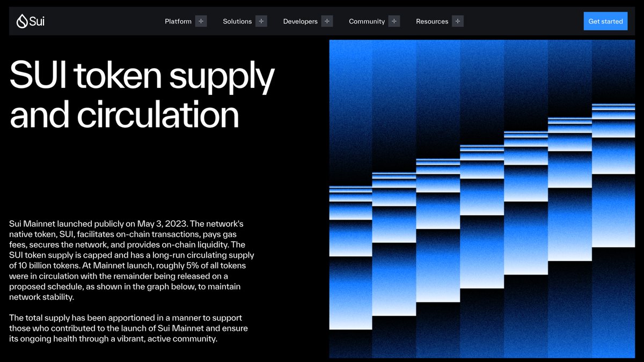Click the paragraph starting 'Sui Mainnet launched publicly'

coord(132,260)
